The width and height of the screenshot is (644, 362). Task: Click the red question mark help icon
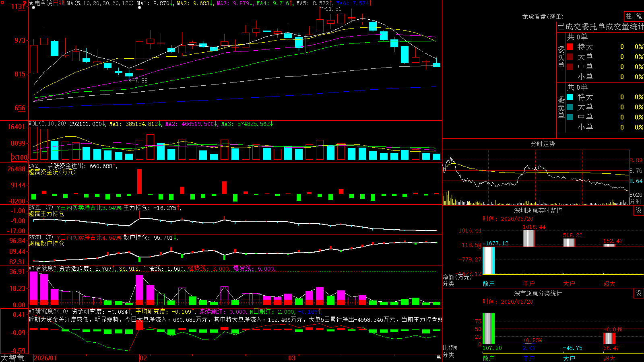pos(25,3)
